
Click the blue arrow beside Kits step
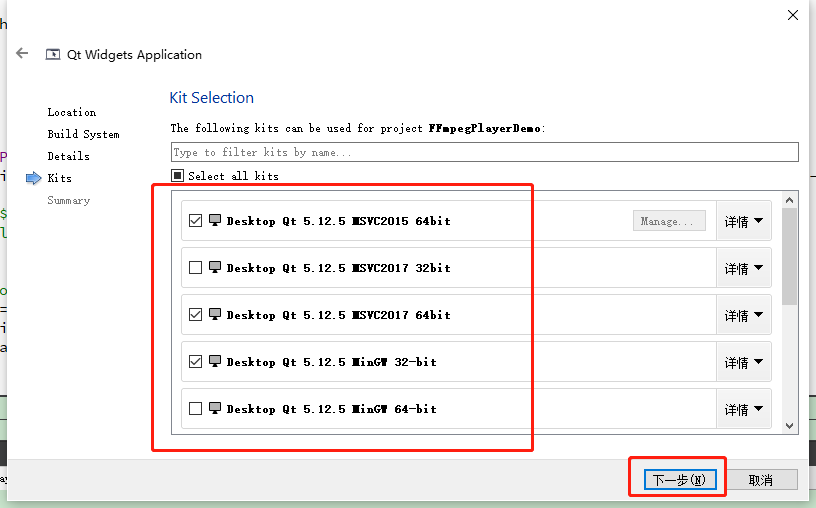(x=33, y=178)
